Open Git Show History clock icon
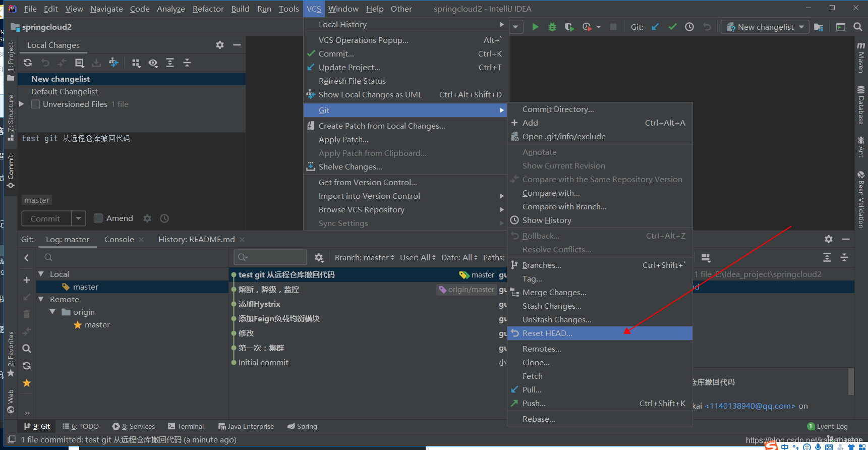The height and width of the screenshot is (450, 868). click(x=689, y=27)
